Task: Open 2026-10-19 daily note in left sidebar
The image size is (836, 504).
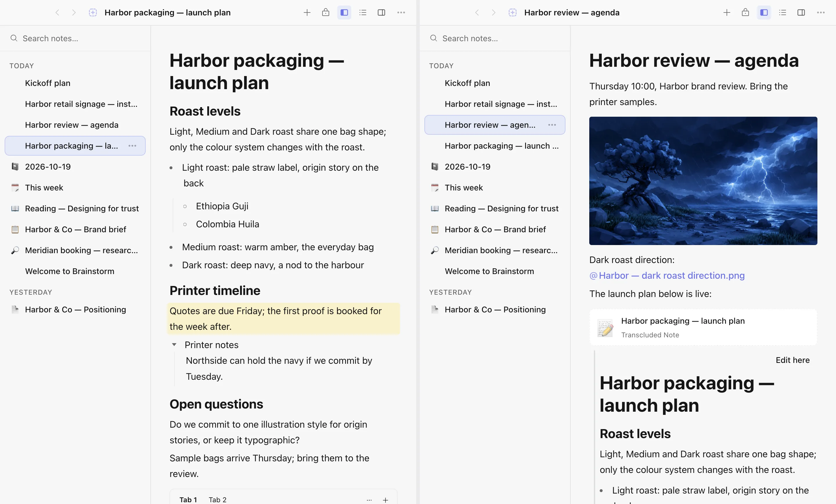Action: click(75, 167)
